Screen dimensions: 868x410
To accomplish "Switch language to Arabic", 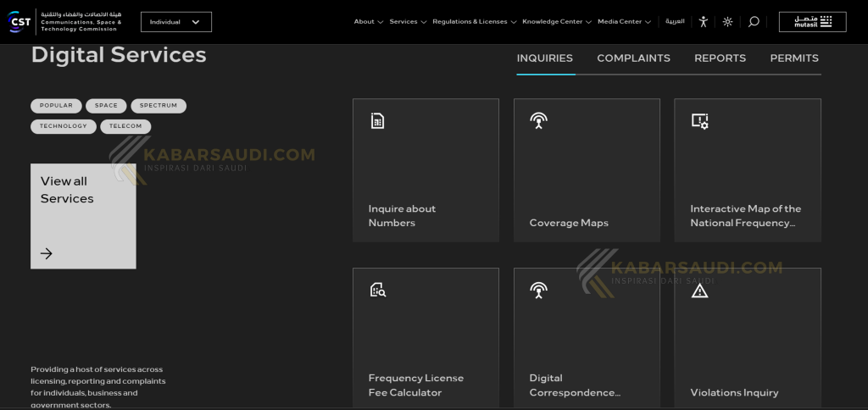I will tap(675, 22).
